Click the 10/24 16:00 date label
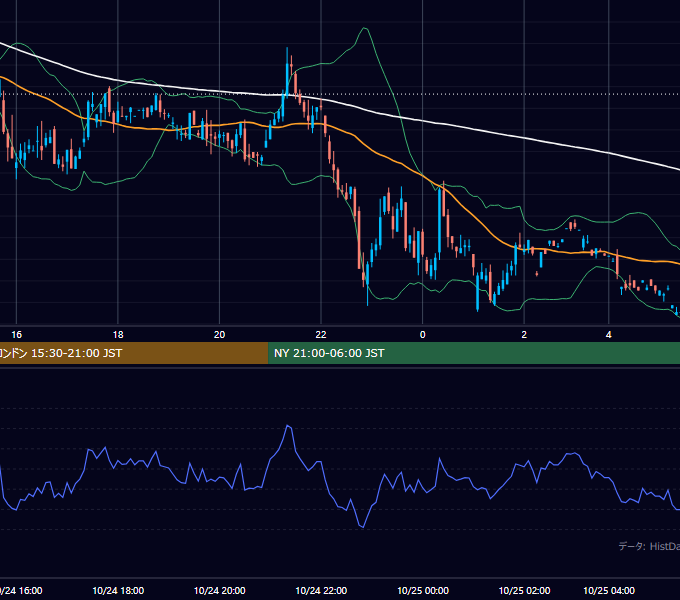This screenshot has width=680, height=600. coord(21,590)
